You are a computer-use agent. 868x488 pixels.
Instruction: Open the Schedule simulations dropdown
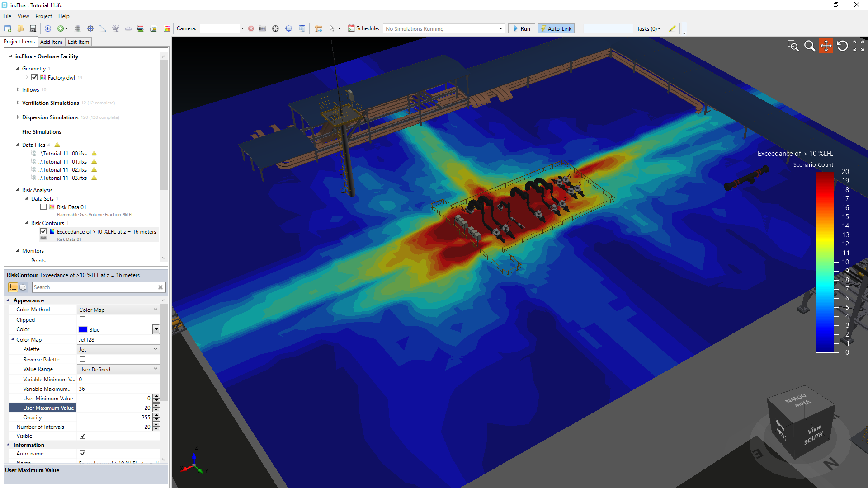(x=500, y=28)
